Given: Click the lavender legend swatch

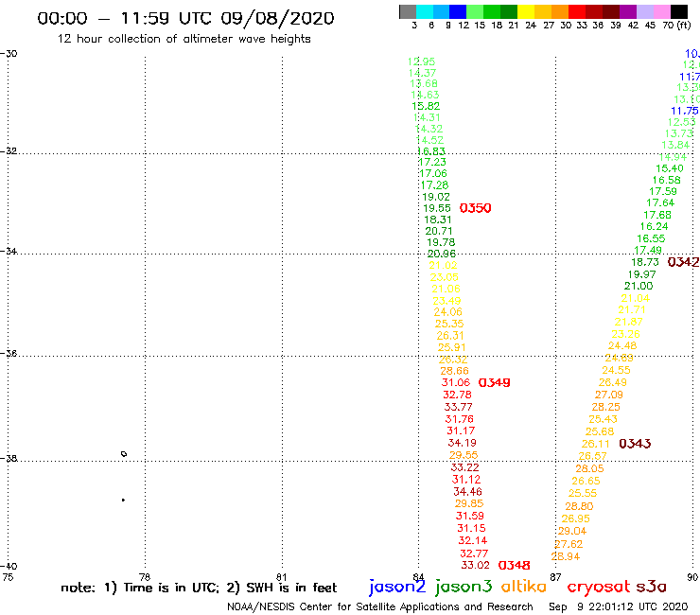Looking at the screenshot, I should [645, 11].
